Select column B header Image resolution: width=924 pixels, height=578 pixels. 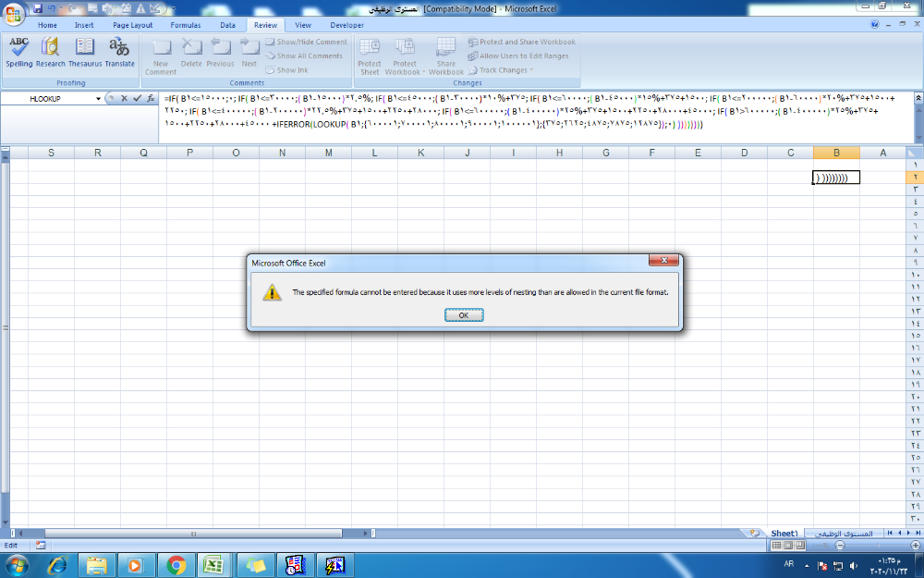pyautogui.click(x=836, y=153)
